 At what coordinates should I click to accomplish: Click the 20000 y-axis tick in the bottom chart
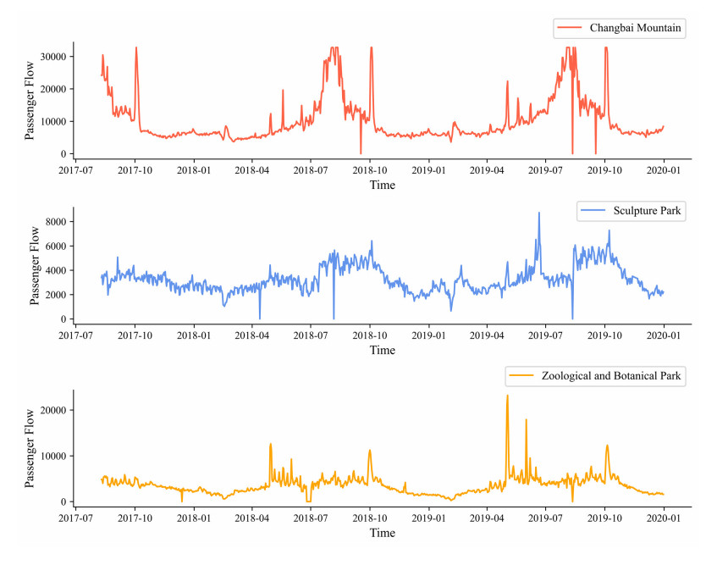click(x=52, y=410)
